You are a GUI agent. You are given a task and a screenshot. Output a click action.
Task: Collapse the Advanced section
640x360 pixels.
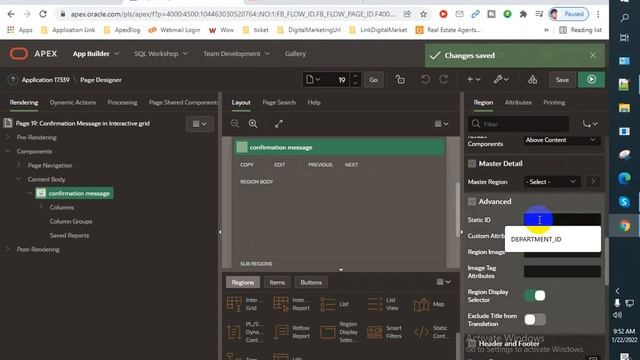472,202
